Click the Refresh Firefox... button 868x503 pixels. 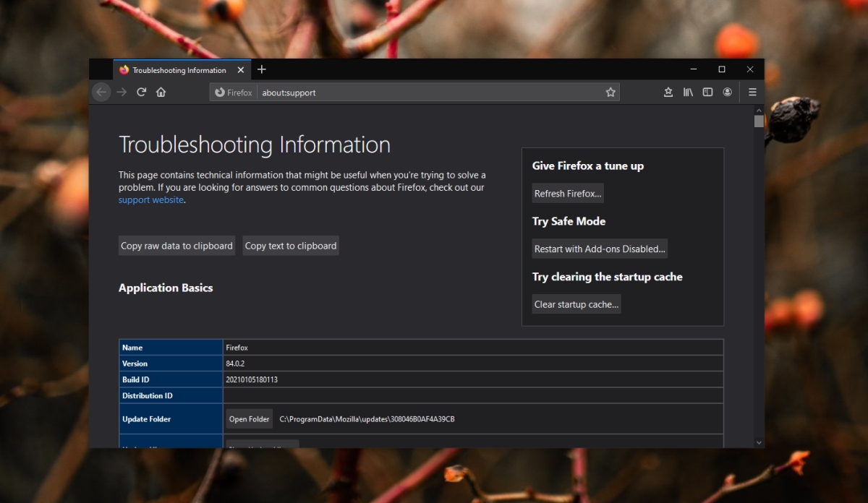(568, 194)
